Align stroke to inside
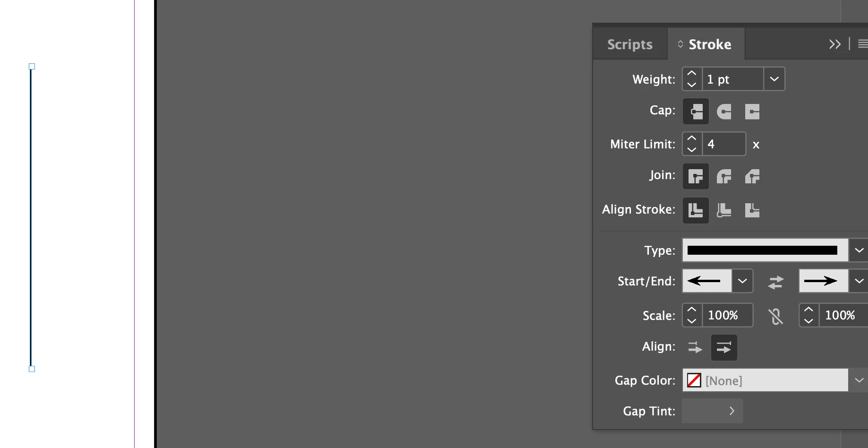This screenshot has height=448, width=868. (724, 210)
